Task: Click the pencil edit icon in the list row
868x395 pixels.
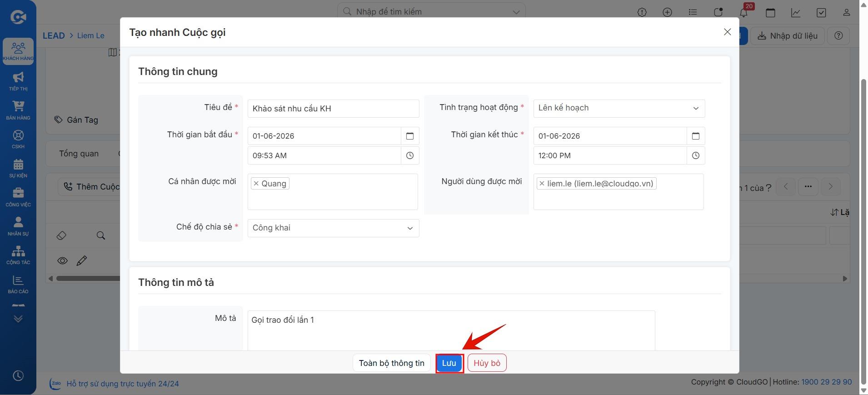Action: [x=82, y=260]
